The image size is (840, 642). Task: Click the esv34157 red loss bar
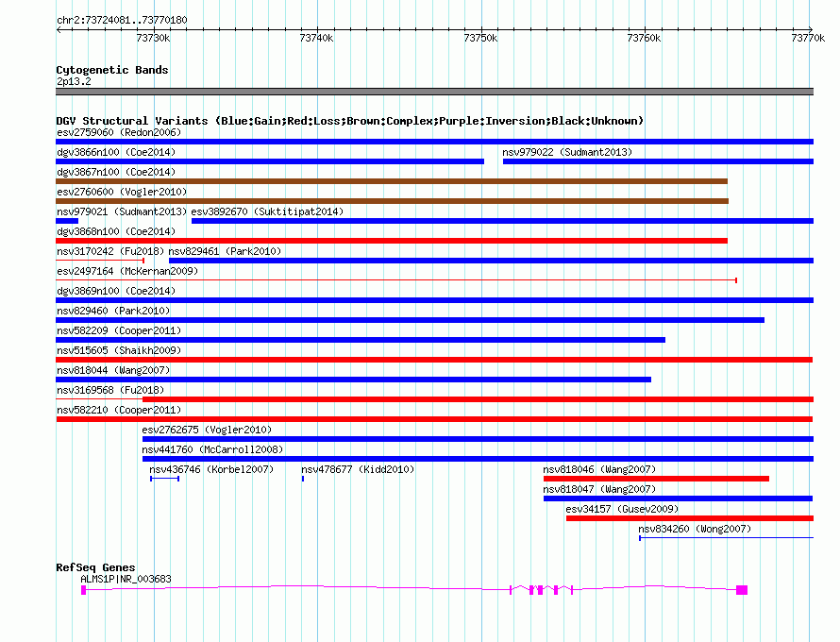tap(690, 518)
